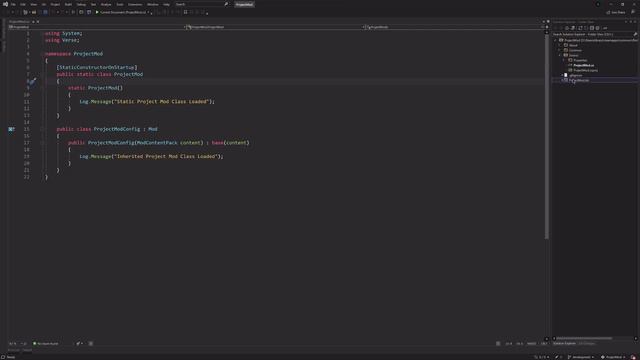The height and width of the screenshot is (360, 640).
Task: Open the member navigation dropdown above the code
Action: [452, 27]
